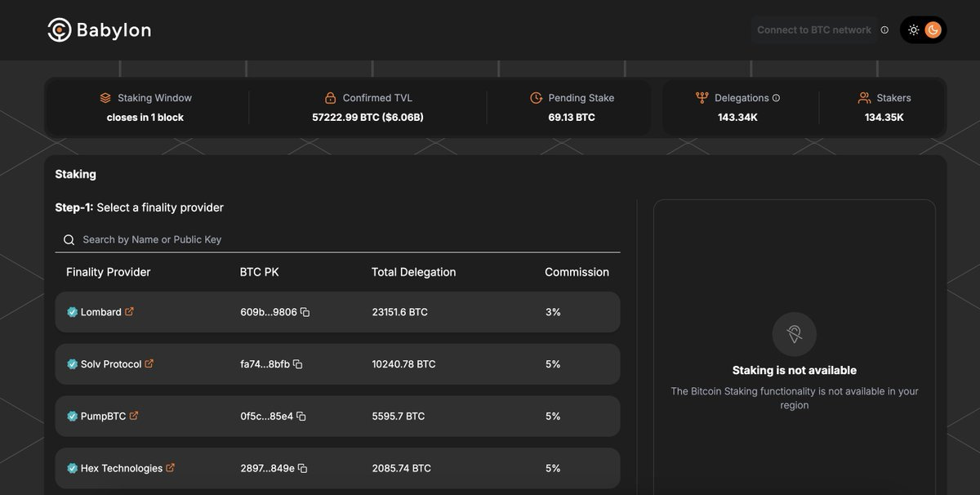Click 5595.7 BTC delegation value

point(397,417)
